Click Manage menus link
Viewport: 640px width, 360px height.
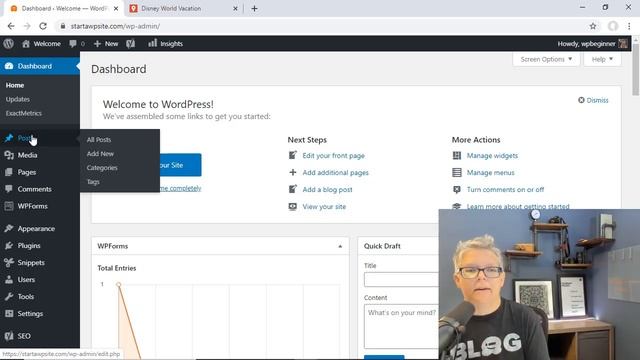point(491,173)
